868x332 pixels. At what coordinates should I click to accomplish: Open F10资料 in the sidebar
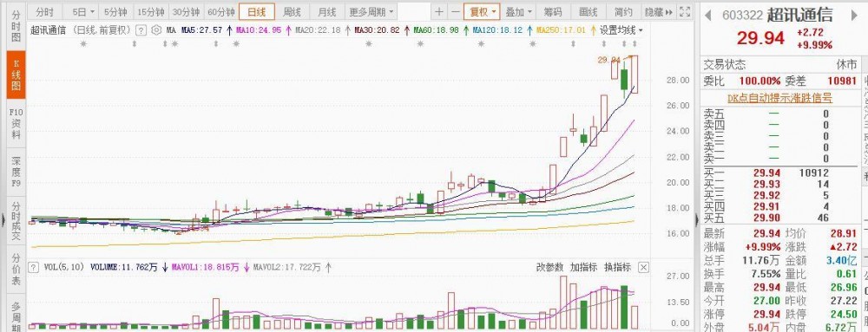pos(16,124)
